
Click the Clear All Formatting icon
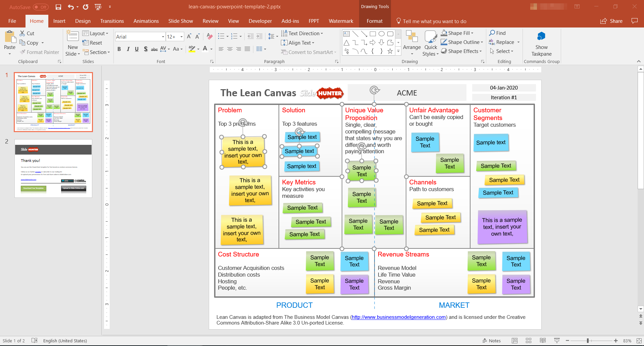[x=210, y=37]
